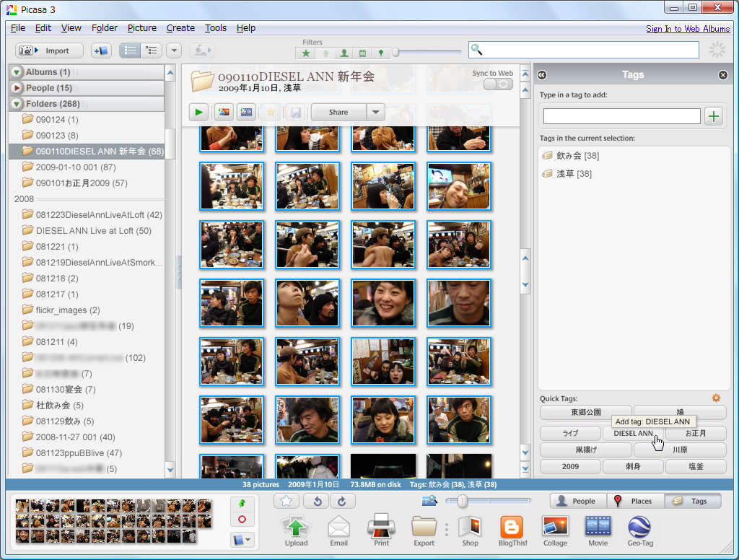Viewport: 739px width, 560px height.
Task: Click the create new album icon
Action: (101, 51)
